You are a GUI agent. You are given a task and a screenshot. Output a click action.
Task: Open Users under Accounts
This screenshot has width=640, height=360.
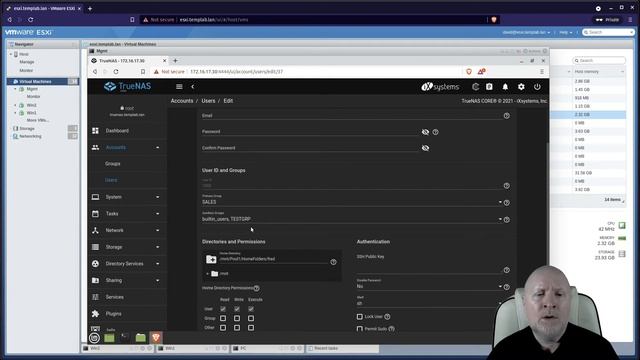(x=111, y=180)
